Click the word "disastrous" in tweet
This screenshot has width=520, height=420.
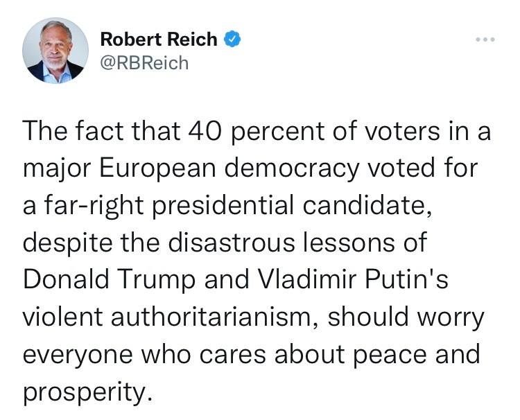tap(231, 242)
